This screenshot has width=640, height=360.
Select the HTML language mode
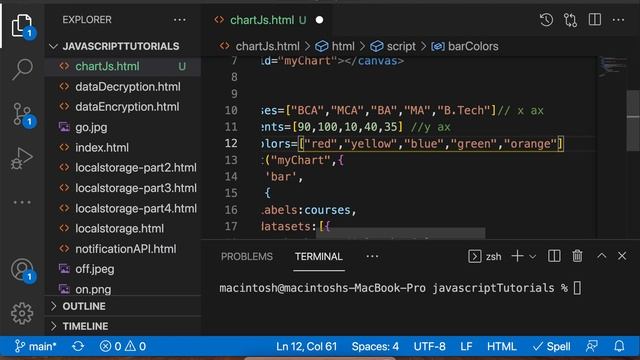click(x=502, y=347)
